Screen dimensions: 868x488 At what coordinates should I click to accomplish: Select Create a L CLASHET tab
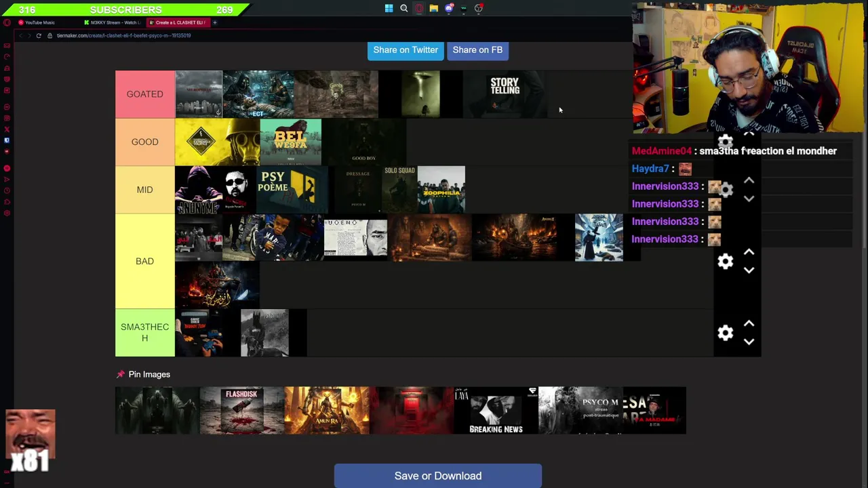pyautogui.click(x=178, y=22)
